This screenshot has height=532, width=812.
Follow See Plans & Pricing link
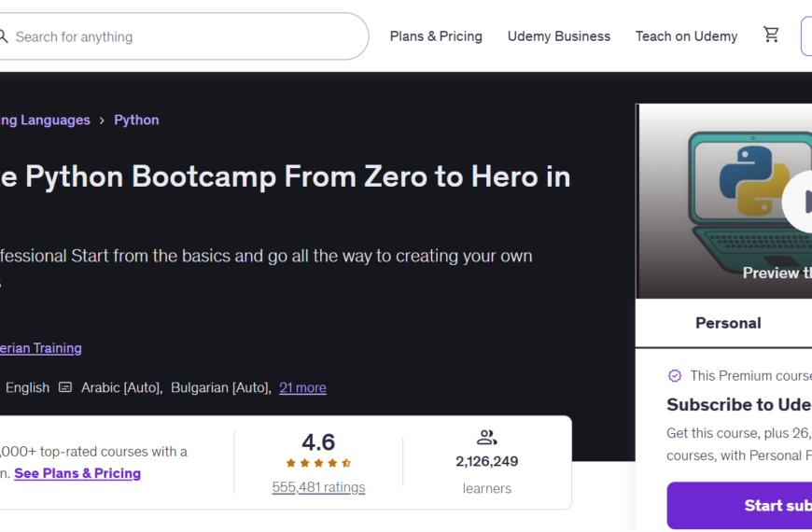(x=77, y=473)
